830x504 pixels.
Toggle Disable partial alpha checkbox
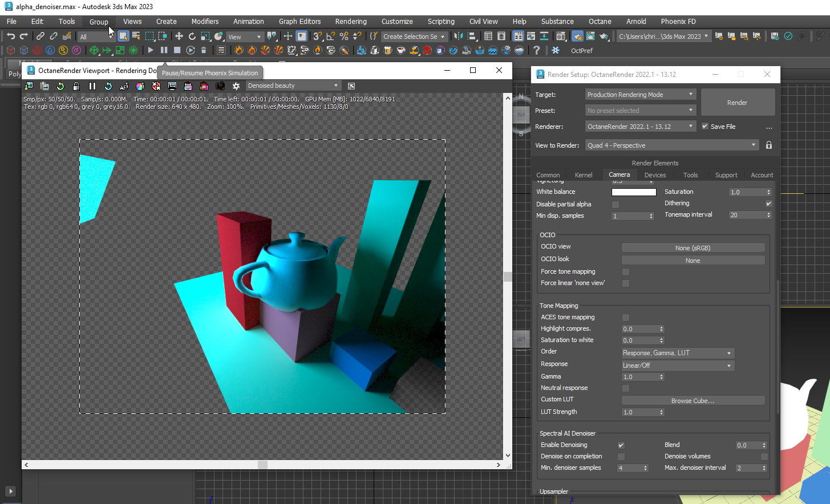tap(616, 204)
